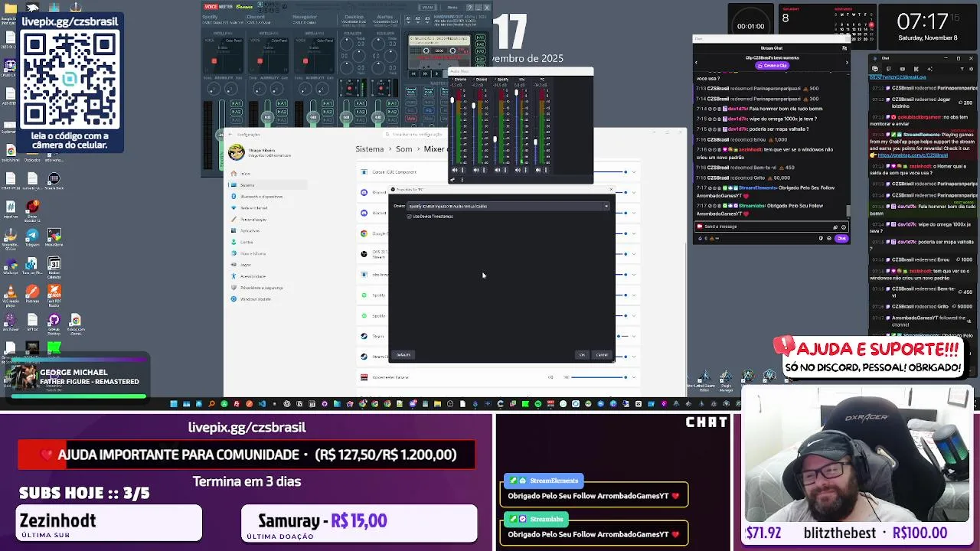
Task: Click the Aplicativos icon in Settings sidebar
Action: coord(234,230)
